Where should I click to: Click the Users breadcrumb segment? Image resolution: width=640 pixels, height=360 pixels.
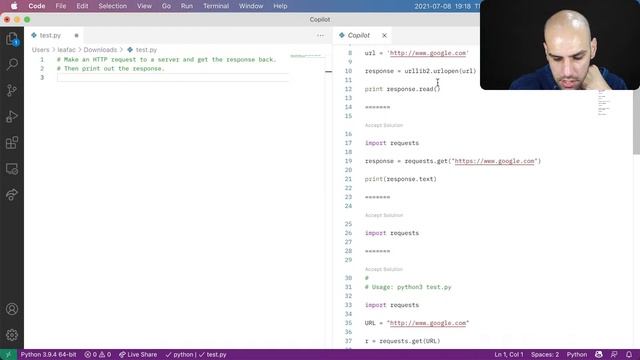[x=40, y=50]
